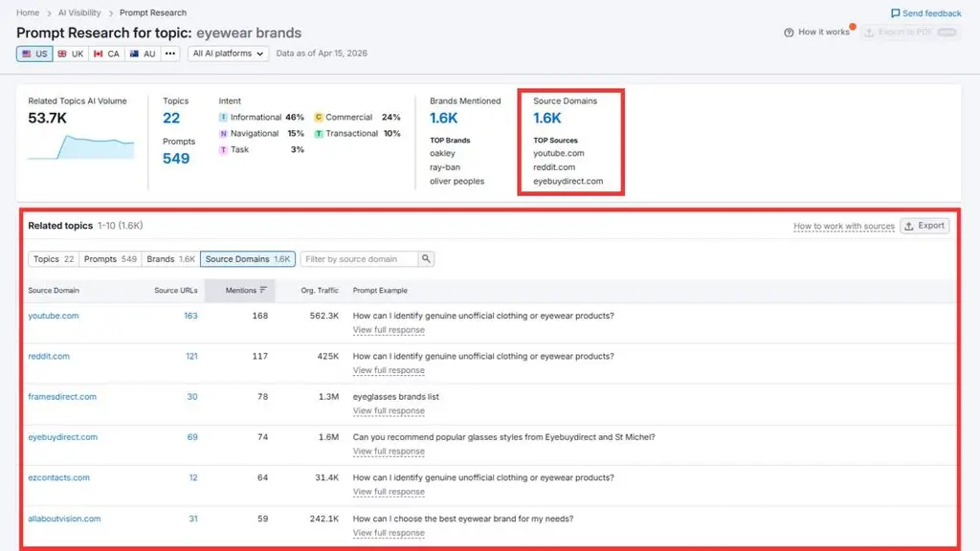
Task: Open the youtube.com source domain link
Action: (x=54, y=316)
